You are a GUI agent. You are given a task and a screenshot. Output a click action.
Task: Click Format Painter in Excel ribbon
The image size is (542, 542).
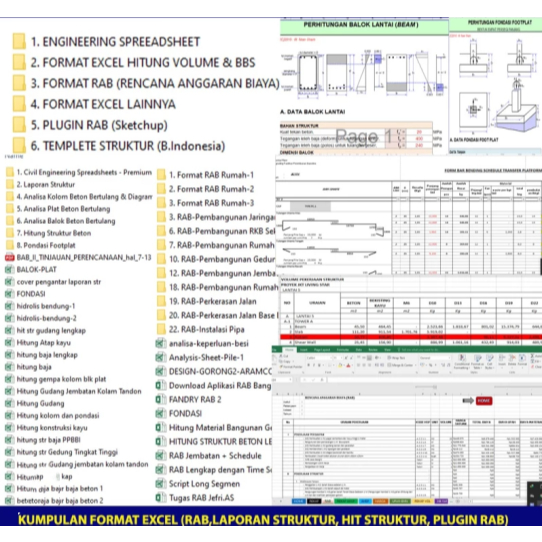291,367
